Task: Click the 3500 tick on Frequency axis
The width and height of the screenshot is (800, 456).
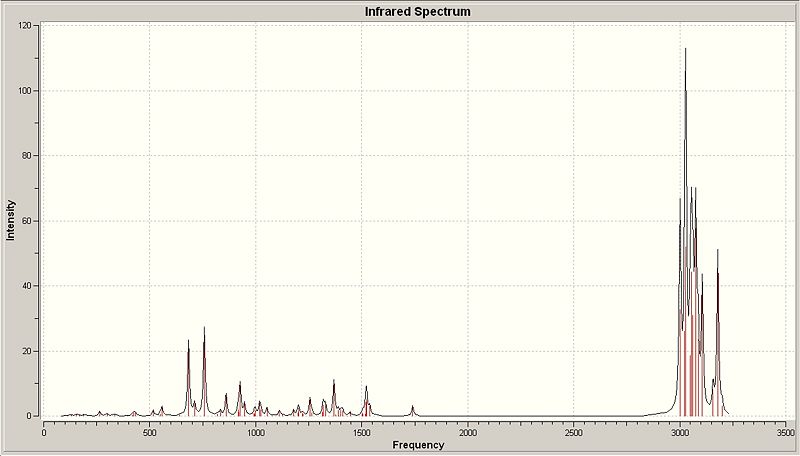Action: [786, 433]
